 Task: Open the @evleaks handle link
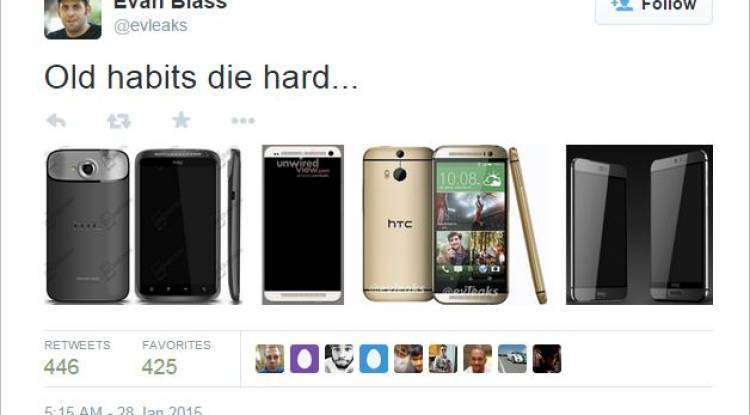click(x=150, y=25)
